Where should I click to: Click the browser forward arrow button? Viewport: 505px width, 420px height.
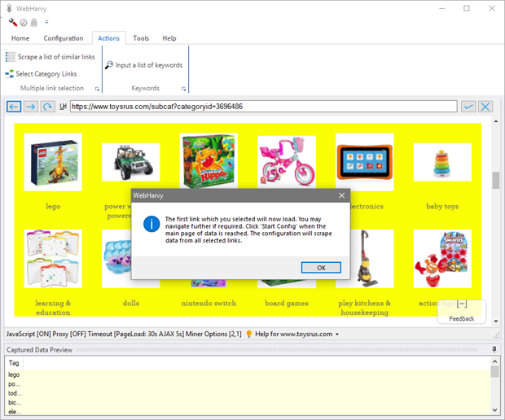pyautogui.click(x=30, y=107)
